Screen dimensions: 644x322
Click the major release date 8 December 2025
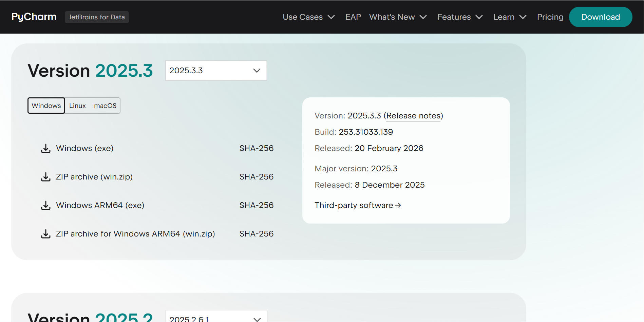point(390,185)
